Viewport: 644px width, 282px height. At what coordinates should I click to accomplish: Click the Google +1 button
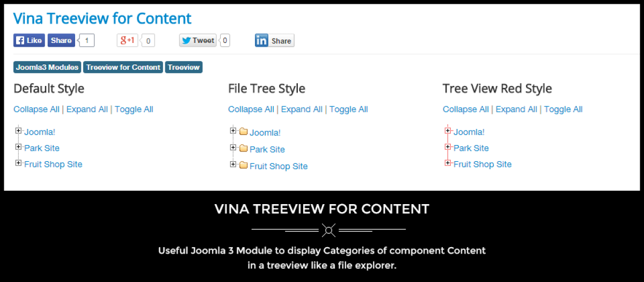[128, 40]
